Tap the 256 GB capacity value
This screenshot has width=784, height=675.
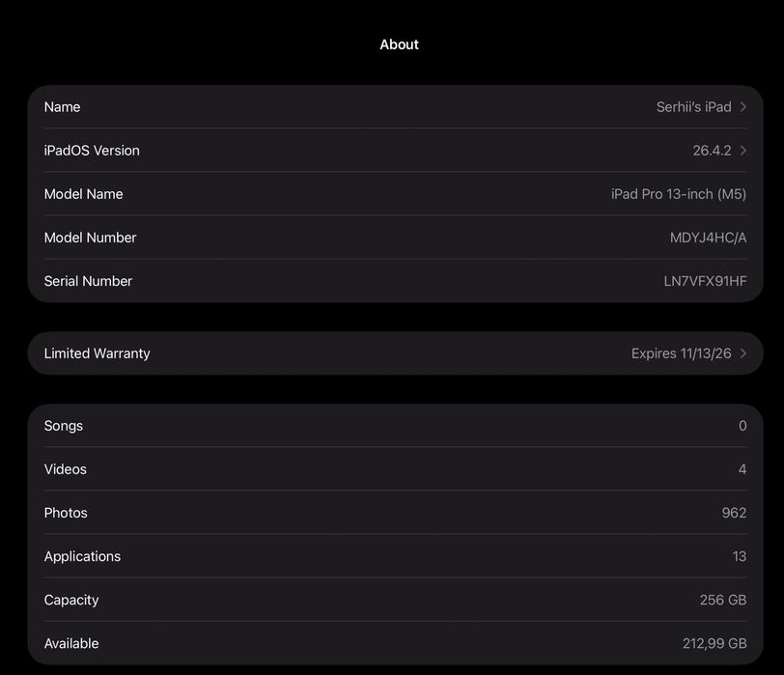[x=723, y=600]
